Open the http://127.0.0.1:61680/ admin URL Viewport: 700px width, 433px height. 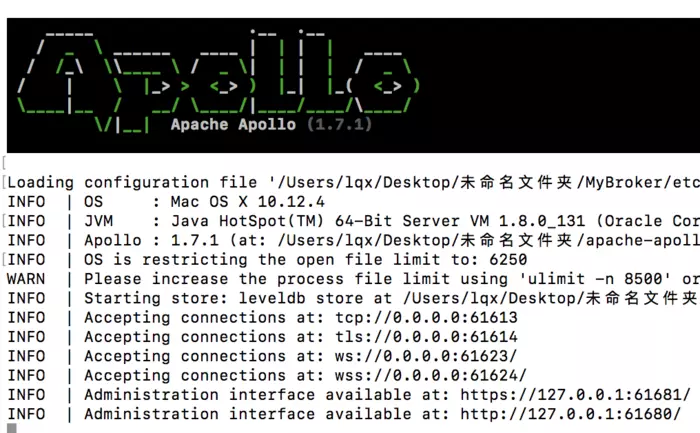point(571,414)
